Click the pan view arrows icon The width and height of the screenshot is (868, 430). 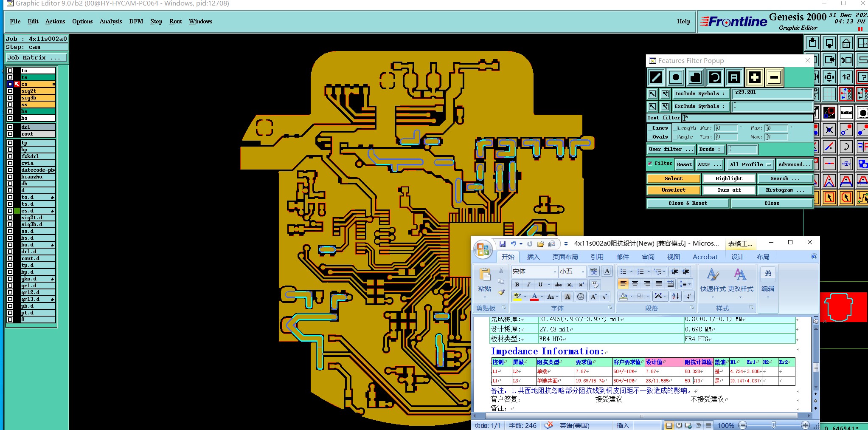point(829,77)
